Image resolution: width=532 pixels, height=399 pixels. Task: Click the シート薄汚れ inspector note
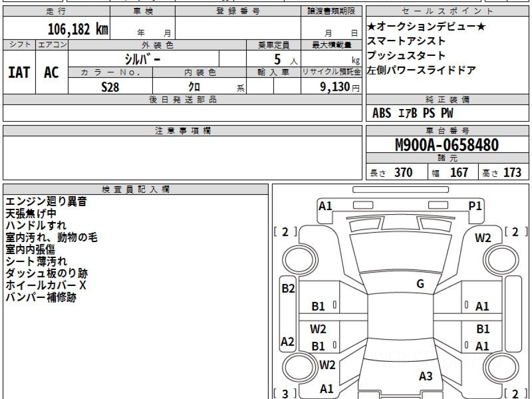click(36, 262)
